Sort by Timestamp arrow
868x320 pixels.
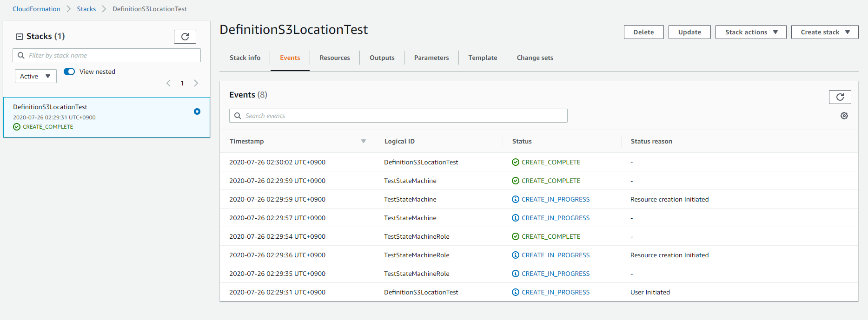pyautogui.click(x=364, y=141)
